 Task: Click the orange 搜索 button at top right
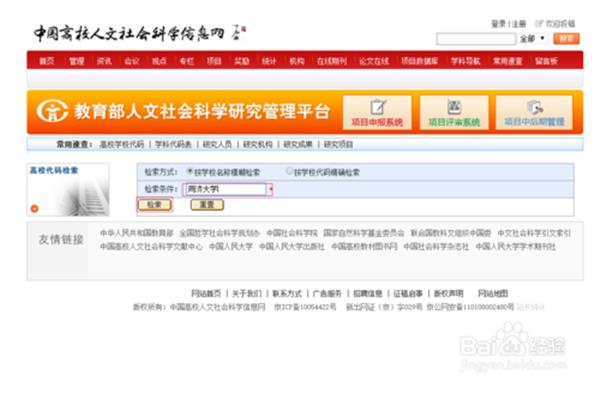pos(566,38)
